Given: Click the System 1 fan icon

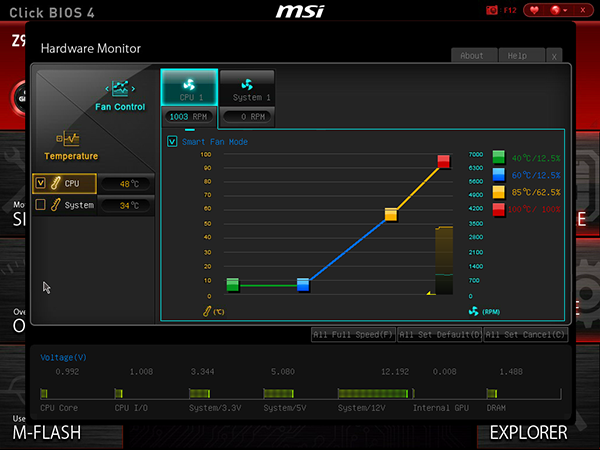Looking at the screenshot, I should [247, 84].
